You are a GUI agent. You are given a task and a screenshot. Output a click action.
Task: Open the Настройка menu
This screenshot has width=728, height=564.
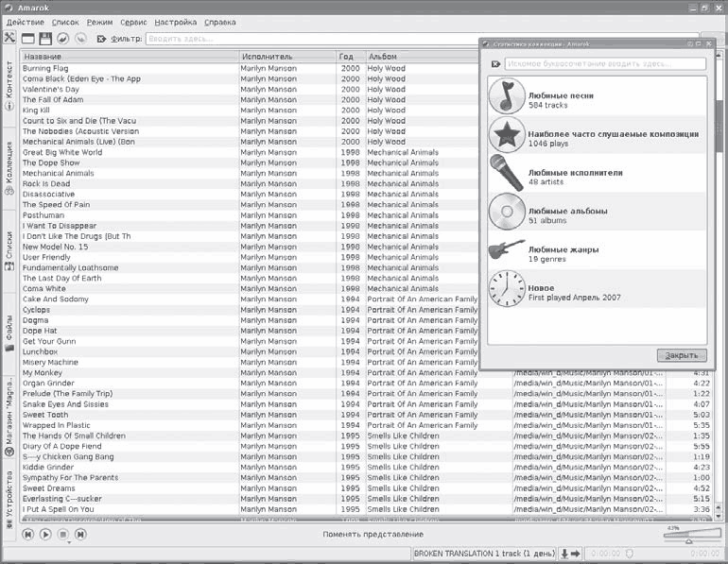click(x=177, y=22)
